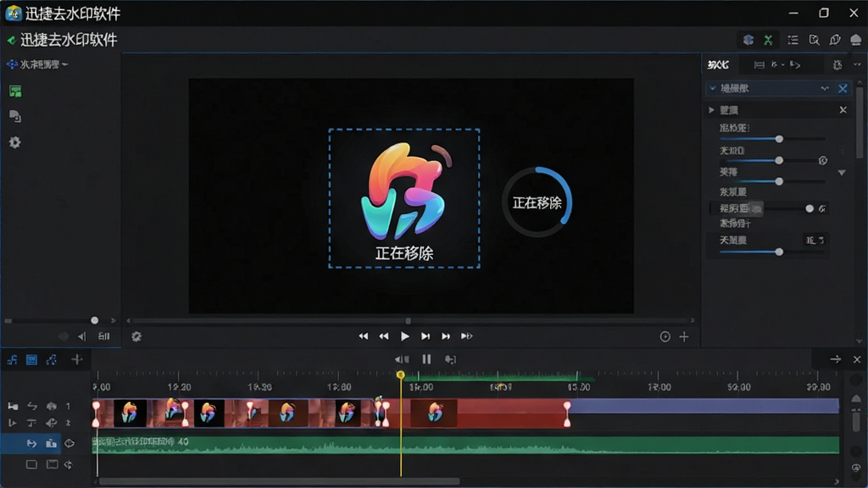The width and height of the screenshot is (868, 488).
Task: Click the next-frame button right of play
Action: pyautogui.click(x=426, y=336)
